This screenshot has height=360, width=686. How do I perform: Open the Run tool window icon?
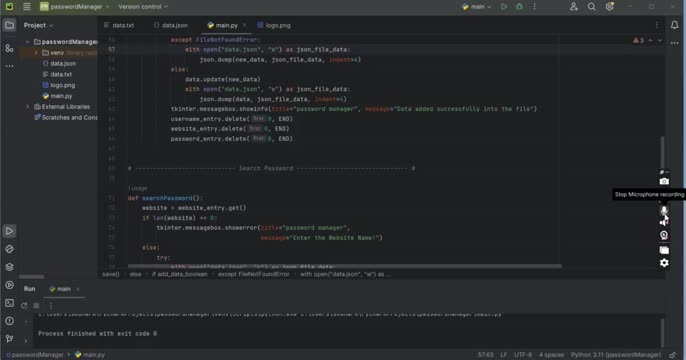tap(9, 231)
